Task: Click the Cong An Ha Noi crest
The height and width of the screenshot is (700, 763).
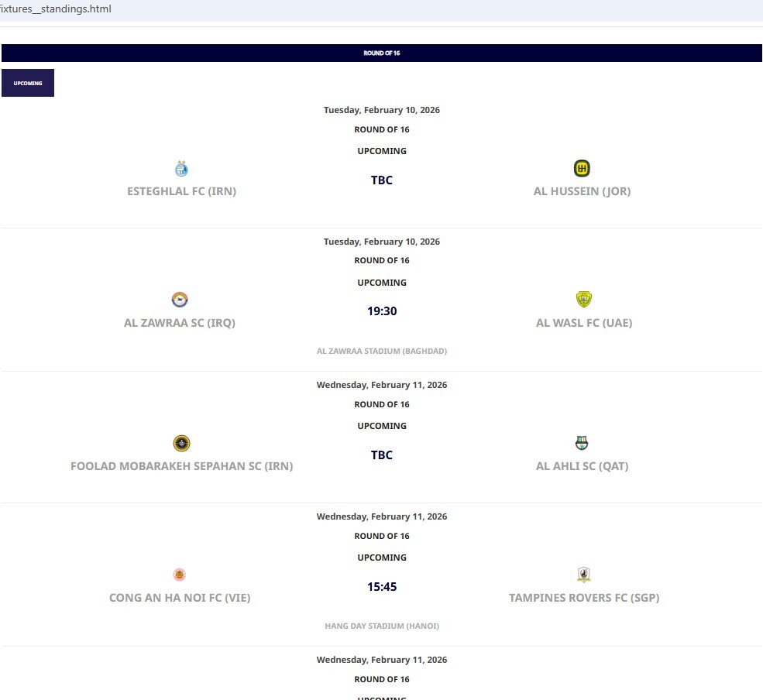Action: [x=180, y=575]
